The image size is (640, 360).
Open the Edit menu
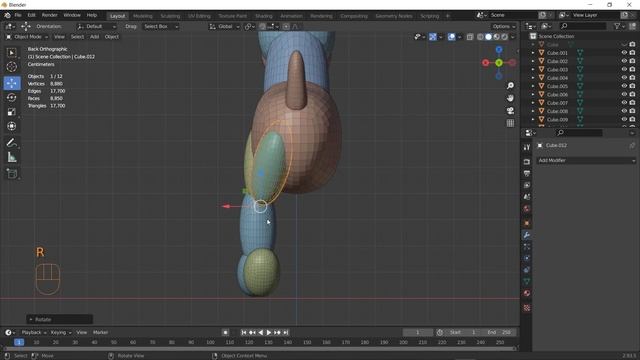tap(31, 15)
